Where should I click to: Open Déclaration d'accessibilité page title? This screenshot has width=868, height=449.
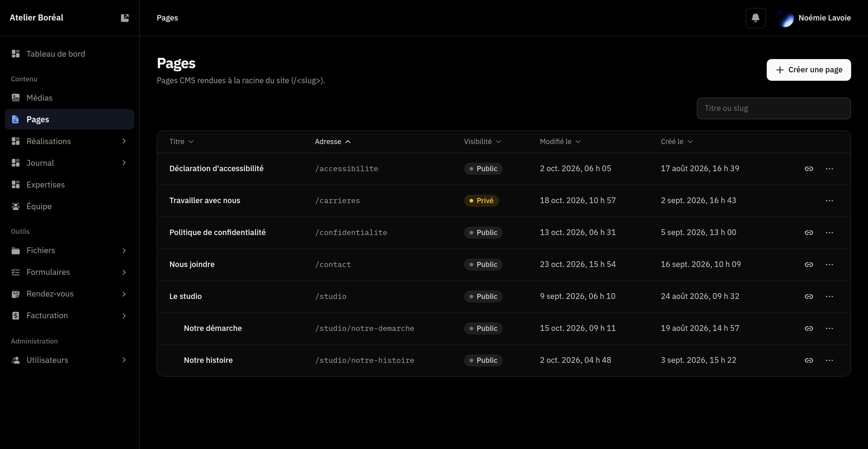click(216, 168)
